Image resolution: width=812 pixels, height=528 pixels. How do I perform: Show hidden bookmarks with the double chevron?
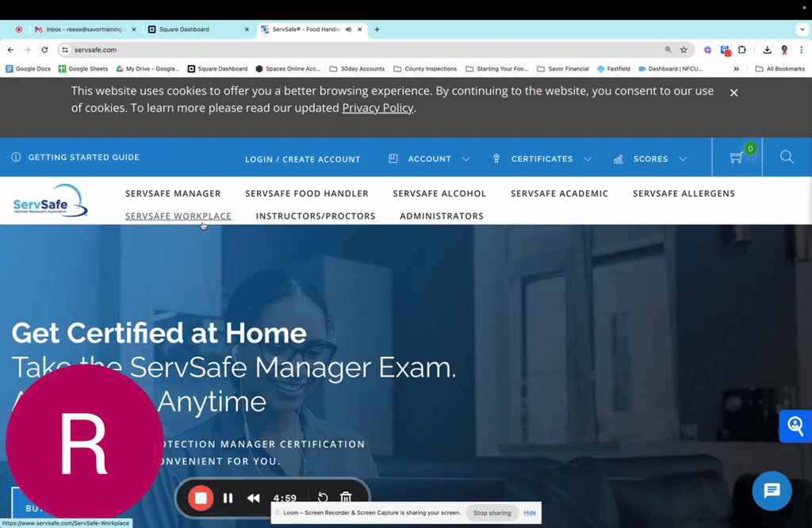[x=736, y=69]
